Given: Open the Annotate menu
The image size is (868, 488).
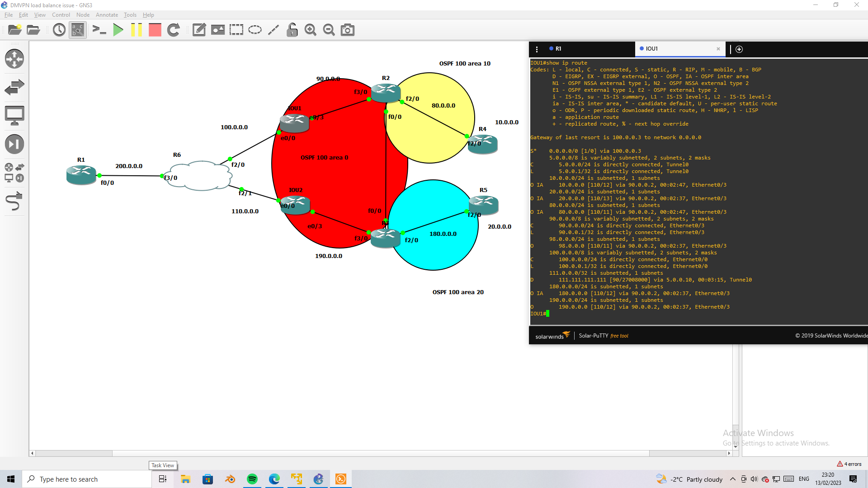Looking at the screenshot, I should tap(107, 14).
